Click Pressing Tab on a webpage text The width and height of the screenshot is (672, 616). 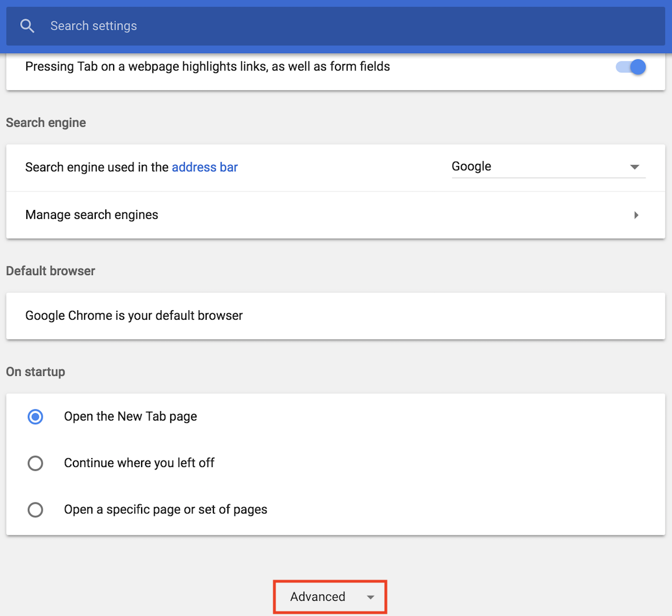[x=208, y=67]
